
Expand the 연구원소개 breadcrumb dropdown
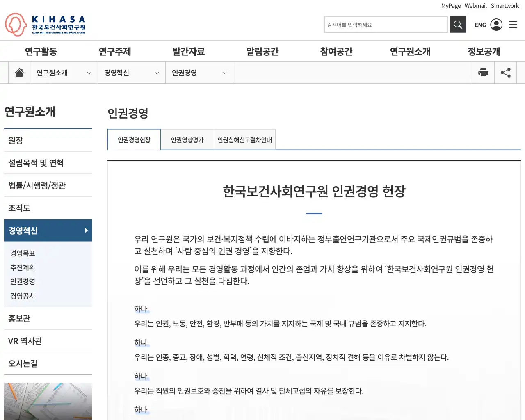tap(89, 73)
